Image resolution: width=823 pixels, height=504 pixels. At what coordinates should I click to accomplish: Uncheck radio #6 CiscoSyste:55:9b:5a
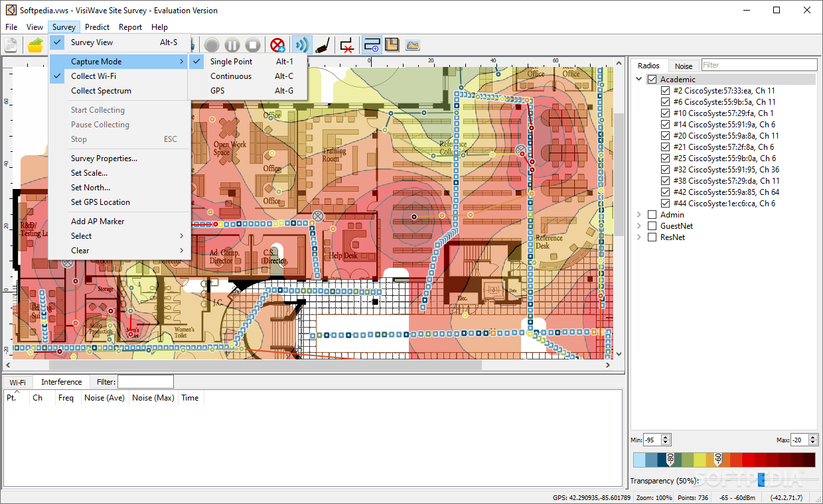point(665,102)
